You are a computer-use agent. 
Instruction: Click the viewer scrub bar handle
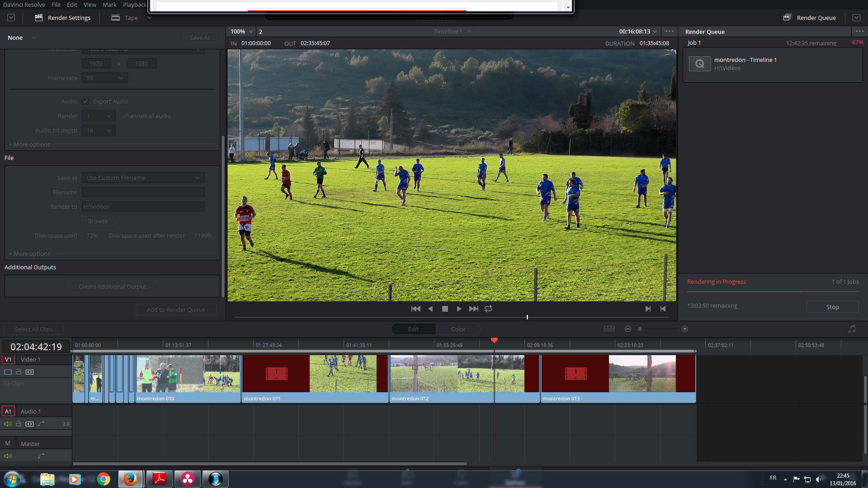527,317
